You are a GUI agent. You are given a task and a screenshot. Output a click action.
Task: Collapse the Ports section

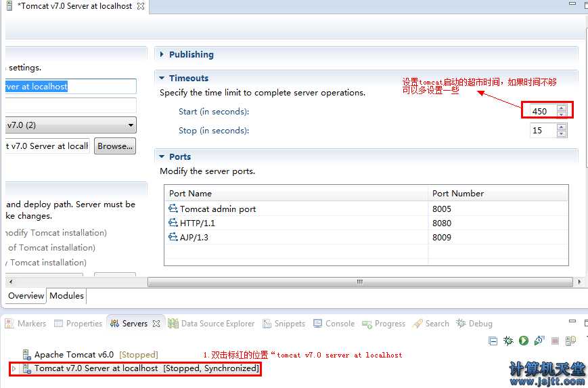pos(162,156)
